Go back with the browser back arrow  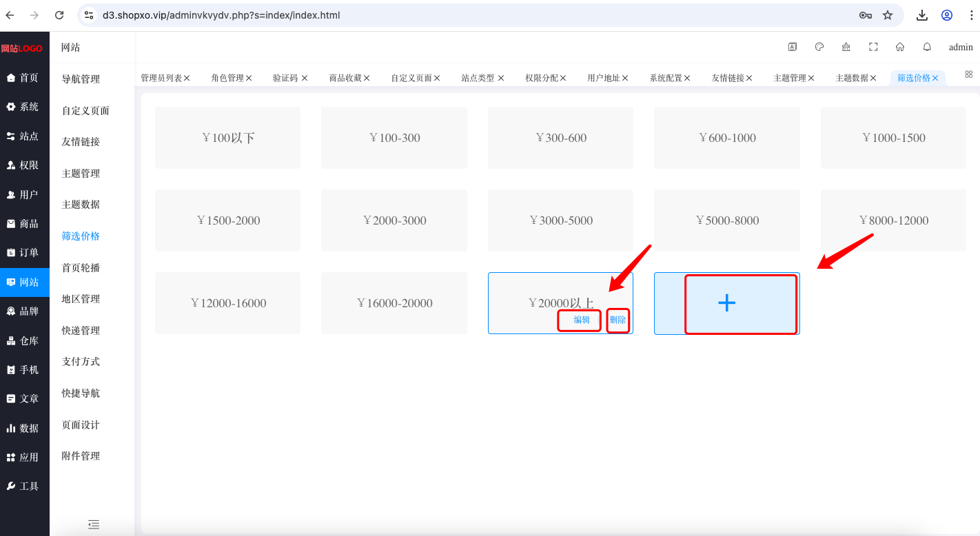click(x=10, y=15)
